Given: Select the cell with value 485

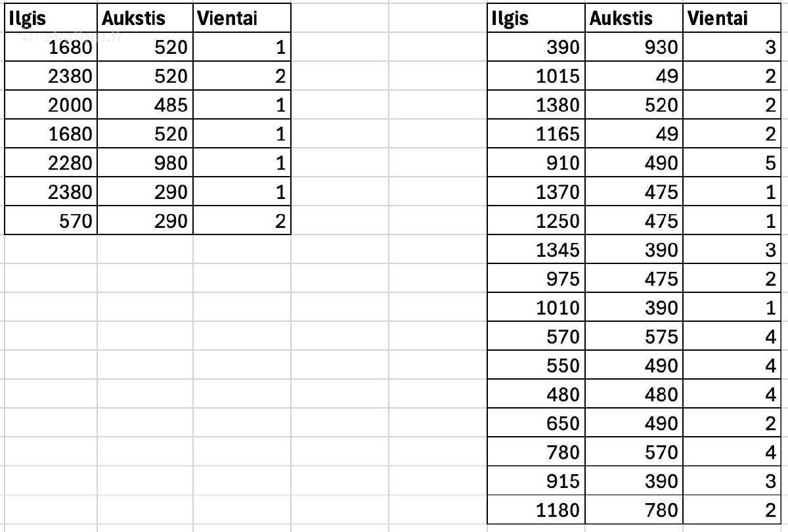Looking at the screenshot, I should tap(145, 105).
